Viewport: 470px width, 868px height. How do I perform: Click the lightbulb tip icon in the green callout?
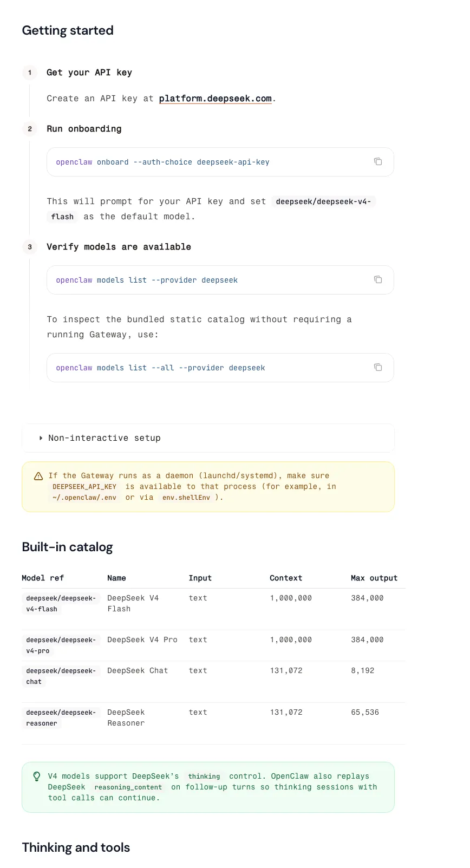[37, 776]
